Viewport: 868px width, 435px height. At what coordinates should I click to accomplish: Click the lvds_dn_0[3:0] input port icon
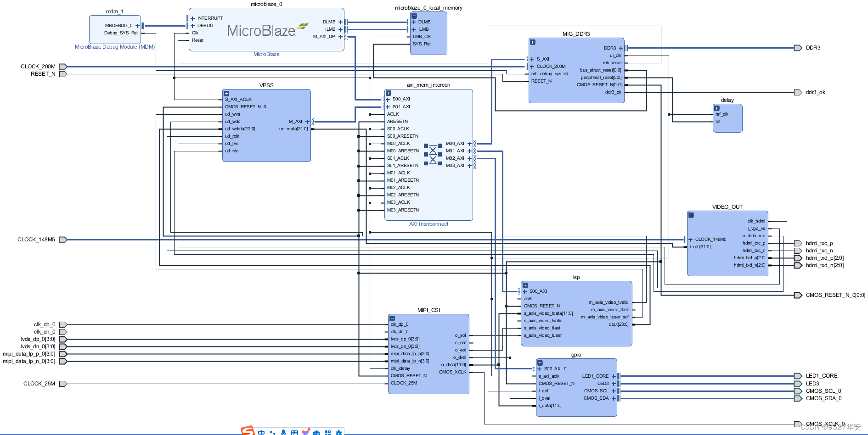click(x=63, y=346)
